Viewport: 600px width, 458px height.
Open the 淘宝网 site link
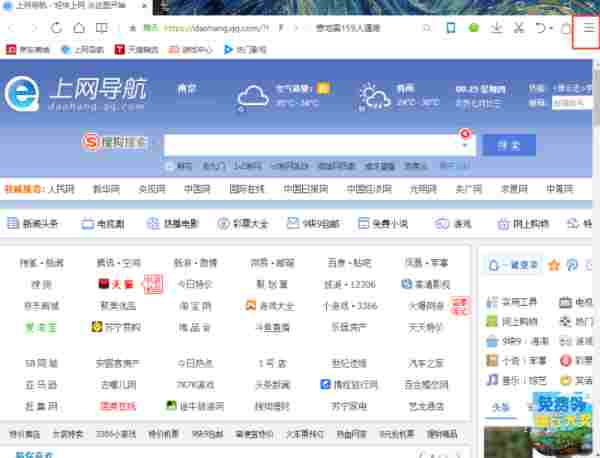pyautogui.click(x=195, y=306)
